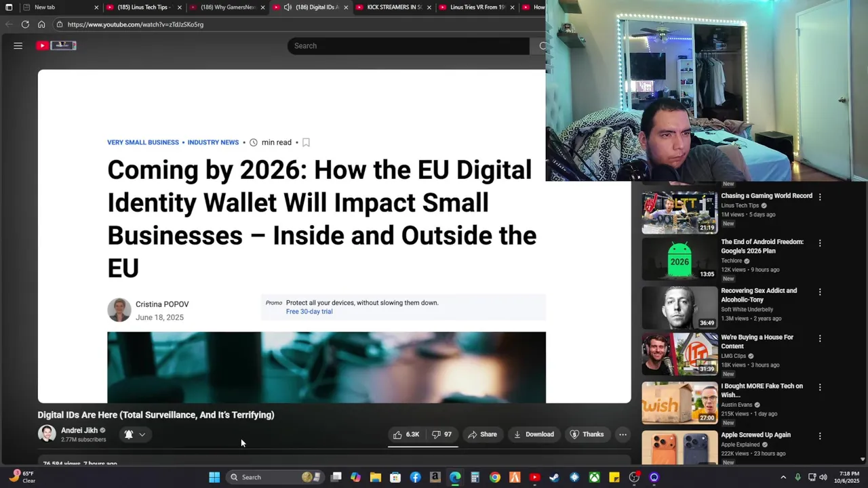Click the video title Digital IDs Are Here
Screen dimensions: 868x488
coord(156,415)
